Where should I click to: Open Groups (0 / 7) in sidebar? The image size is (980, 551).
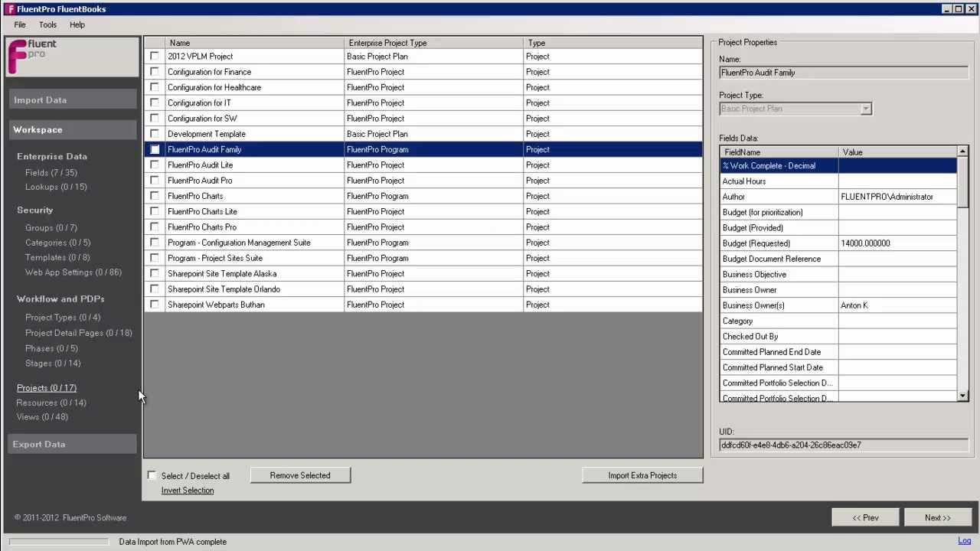pos(51,228)
